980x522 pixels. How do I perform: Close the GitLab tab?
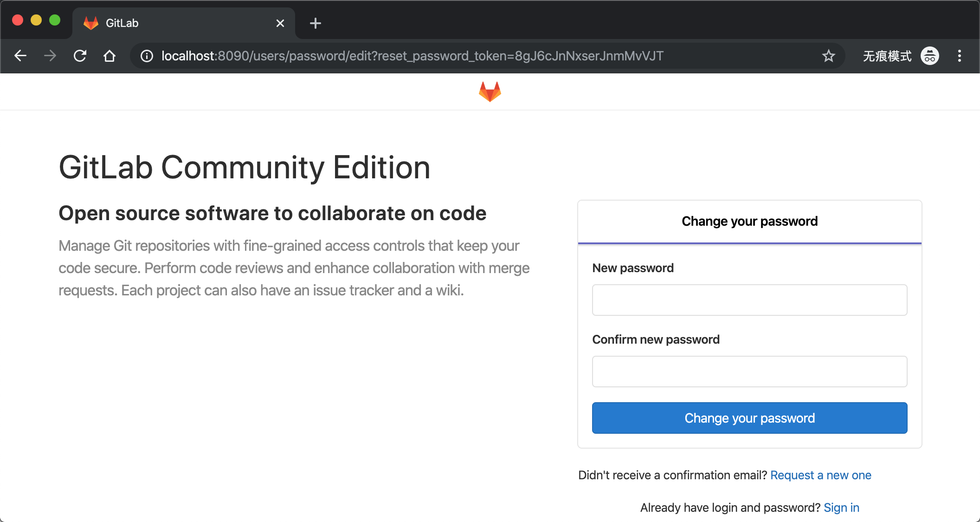[280, 23]
